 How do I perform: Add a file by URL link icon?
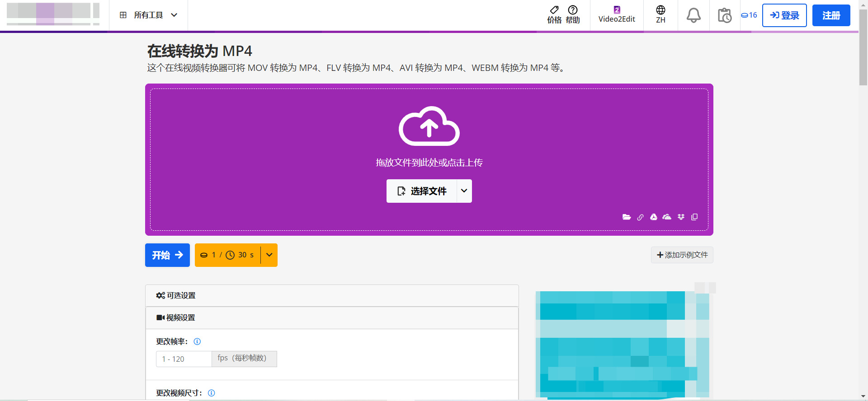coord(640,217)
